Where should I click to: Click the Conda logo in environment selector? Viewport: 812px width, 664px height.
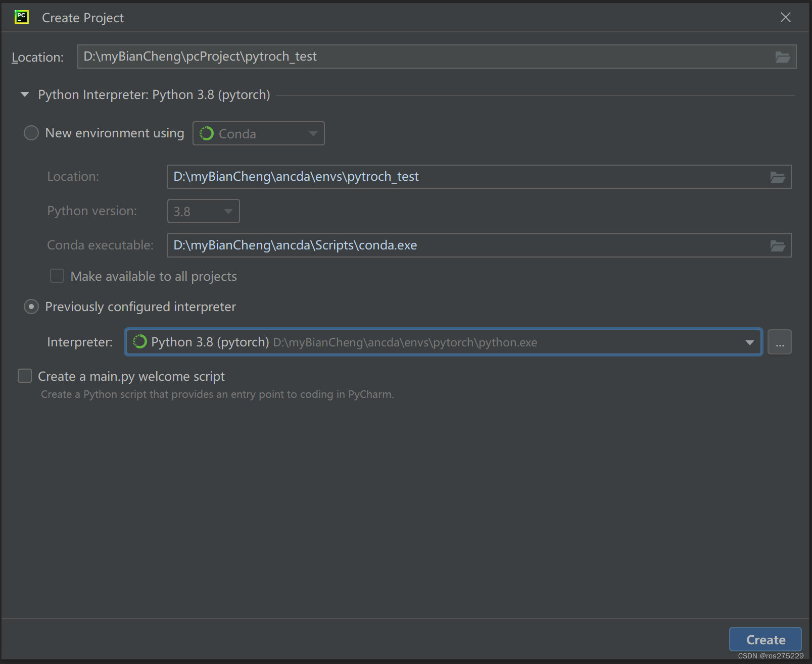207,133
